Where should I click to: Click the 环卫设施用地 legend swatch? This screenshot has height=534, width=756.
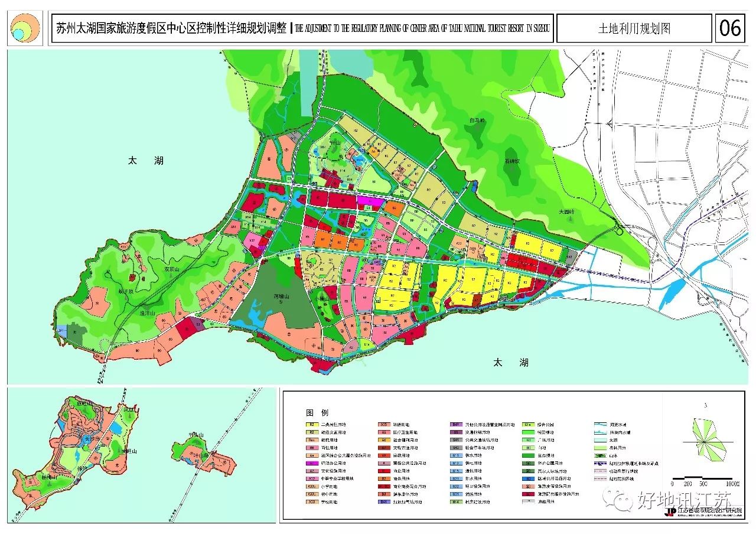[456, 486]
